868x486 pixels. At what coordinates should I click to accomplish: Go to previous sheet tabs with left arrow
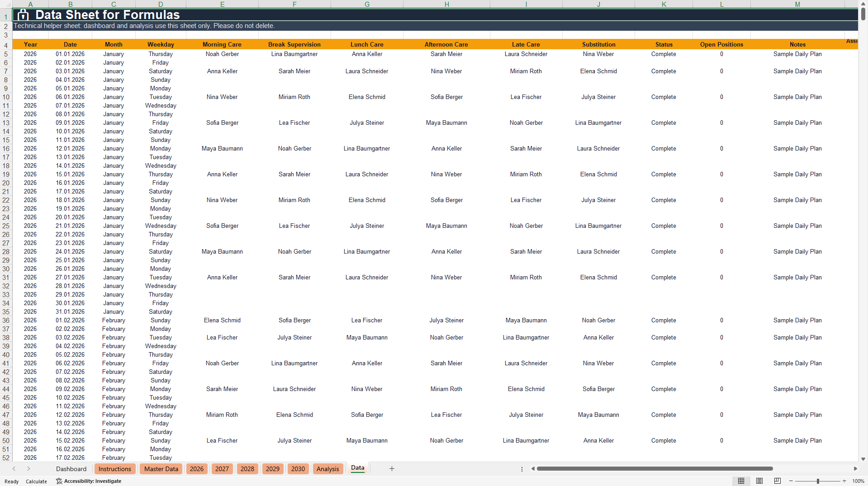pyautogui.click(x=14, y=469)
